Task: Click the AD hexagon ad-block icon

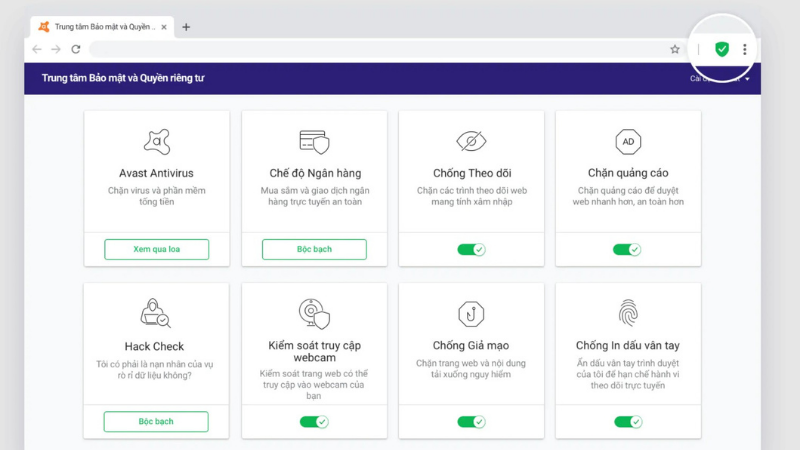Action: (628, 142)
